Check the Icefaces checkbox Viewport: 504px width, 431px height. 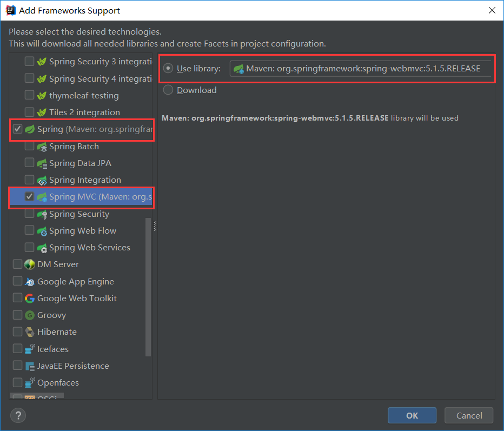17,348
